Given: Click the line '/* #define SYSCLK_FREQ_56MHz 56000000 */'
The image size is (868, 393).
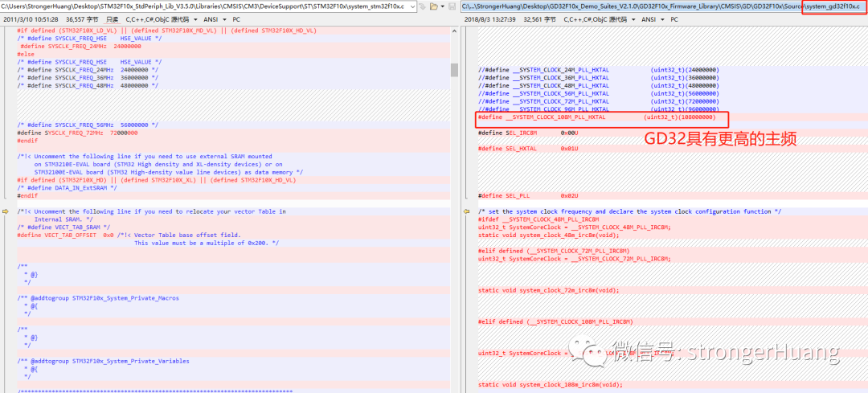Looking at the screenshot, I should coord(88,125).
